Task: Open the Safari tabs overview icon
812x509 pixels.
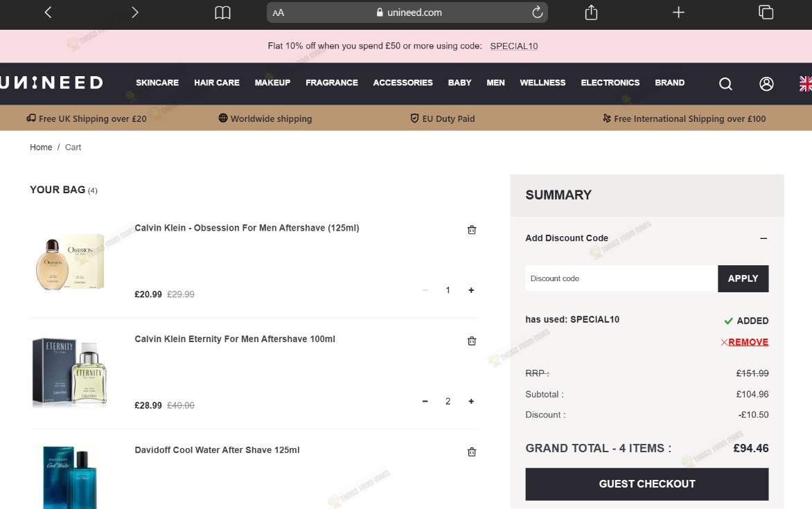Action: click(766, 12)
